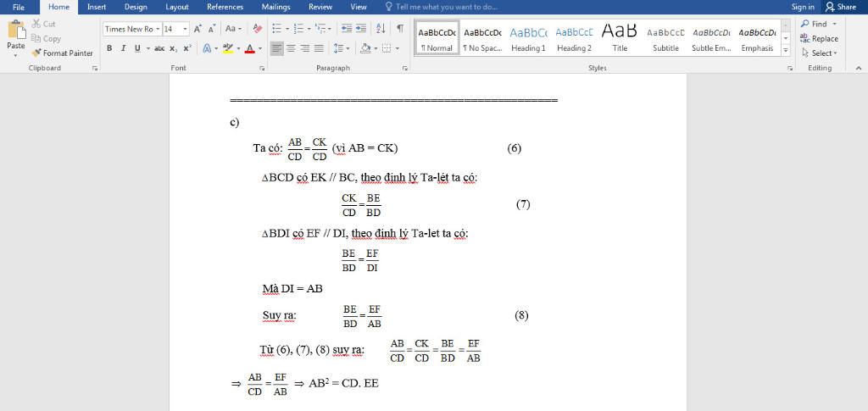868x411 pixels.
Task: Switch to the Design tab
Action: tap(136, 7)
